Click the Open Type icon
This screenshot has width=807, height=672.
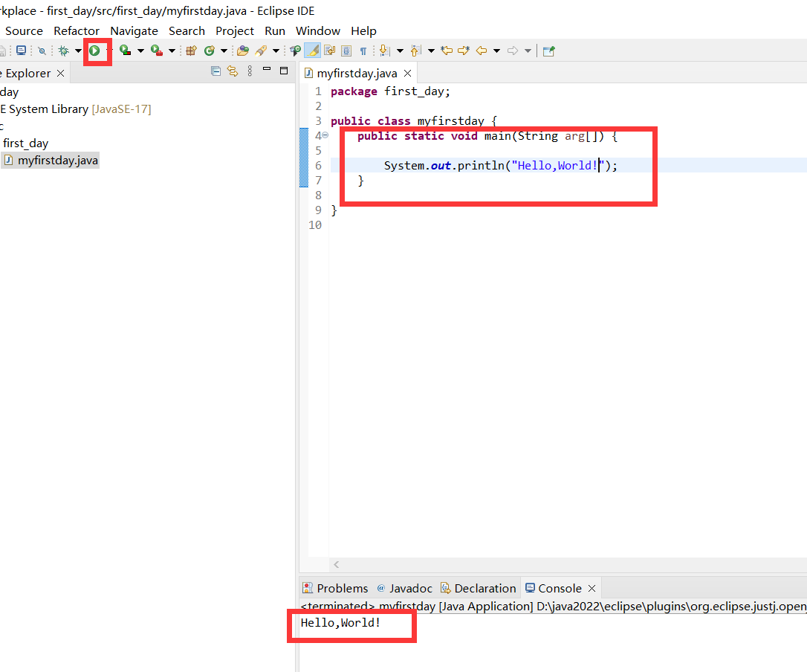tap(242, 51)
